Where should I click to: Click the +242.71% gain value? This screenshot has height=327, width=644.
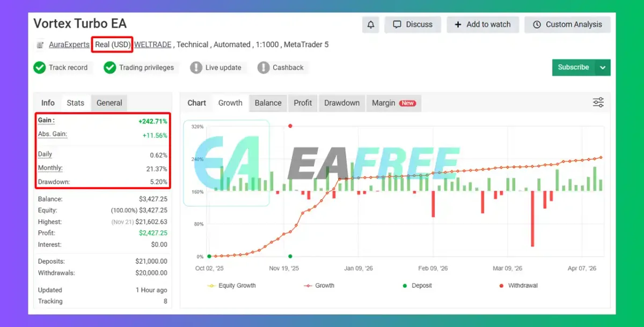153,122
